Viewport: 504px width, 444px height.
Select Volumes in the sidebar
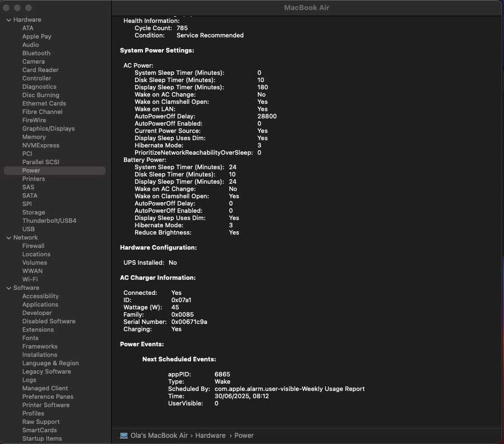click(35, 262)
